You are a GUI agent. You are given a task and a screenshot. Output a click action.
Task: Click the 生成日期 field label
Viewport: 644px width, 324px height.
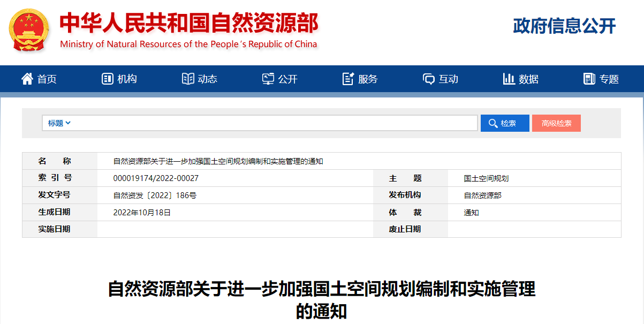tap(54, 212)
